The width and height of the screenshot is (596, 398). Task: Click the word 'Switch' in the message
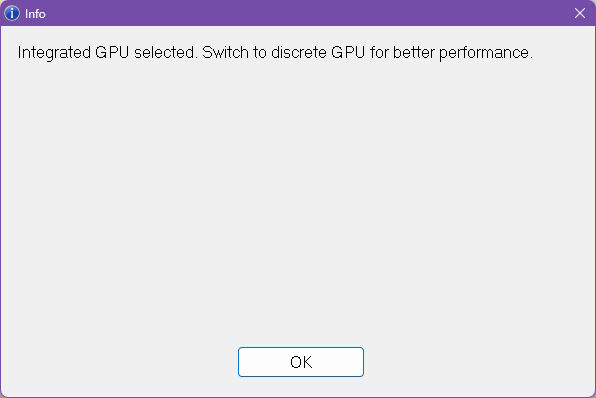pos(225,52)
